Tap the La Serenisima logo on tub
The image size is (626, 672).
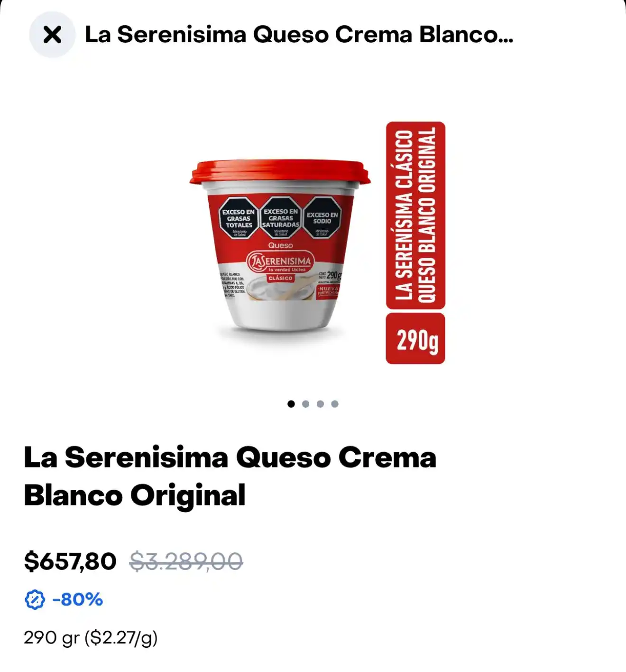(280, 261)
